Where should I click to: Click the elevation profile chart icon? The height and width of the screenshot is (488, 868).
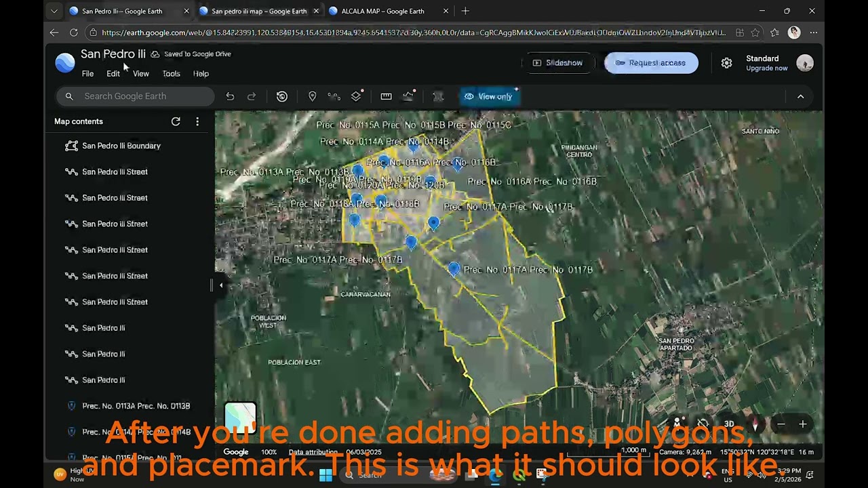[x=408, y=96]
